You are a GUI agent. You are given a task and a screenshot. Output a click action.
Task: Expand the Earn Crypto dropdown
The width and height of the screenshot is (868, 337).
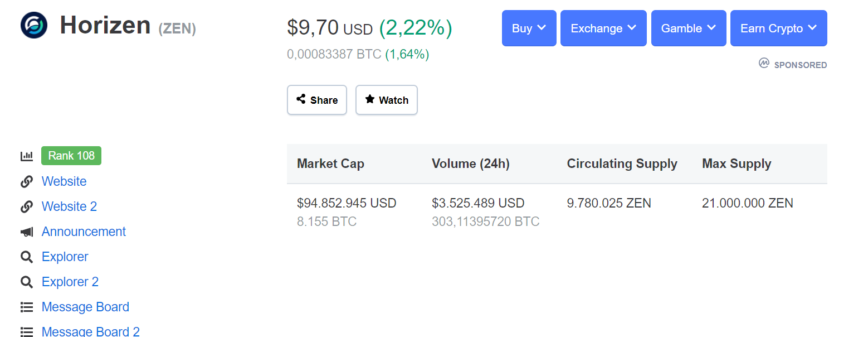(778, 28)
